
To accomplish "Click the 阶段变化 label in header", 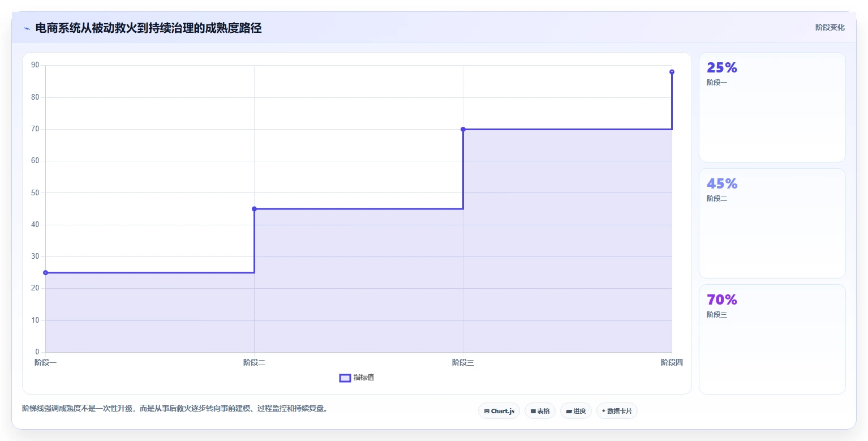I will [x=830, y=27].
